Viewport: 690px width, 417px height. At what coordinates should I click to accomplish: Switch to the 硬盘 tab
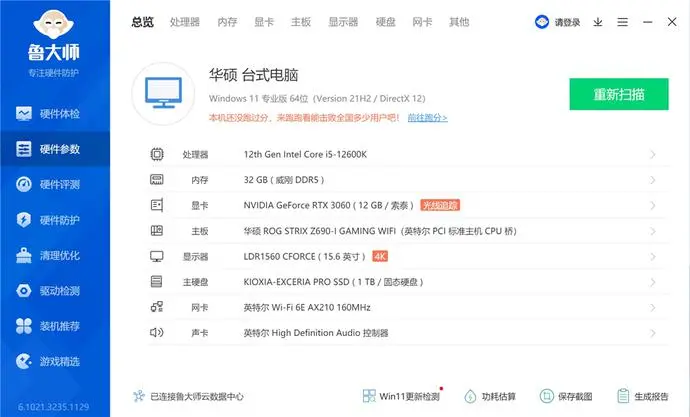[385, 22]
